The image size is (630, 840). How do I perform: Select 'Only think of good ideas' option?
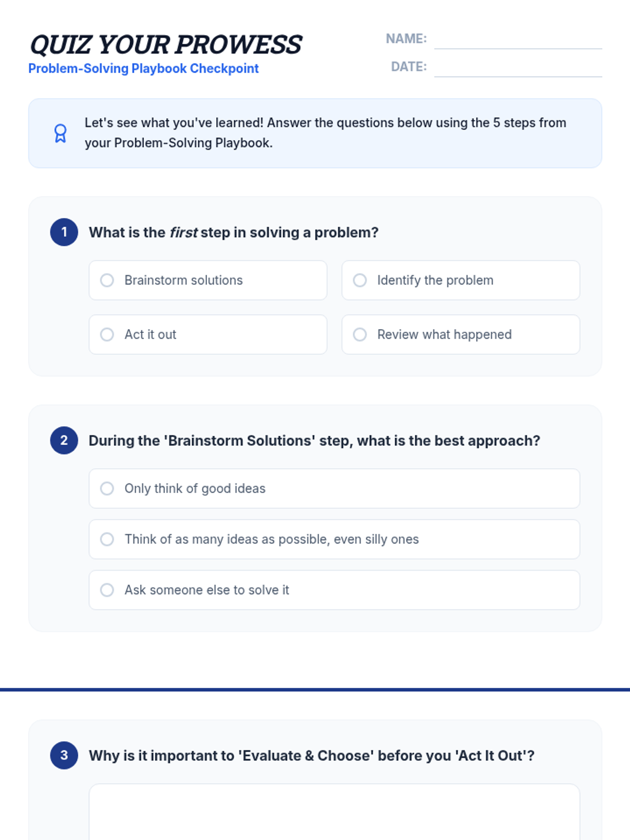(x=334, y=488)
